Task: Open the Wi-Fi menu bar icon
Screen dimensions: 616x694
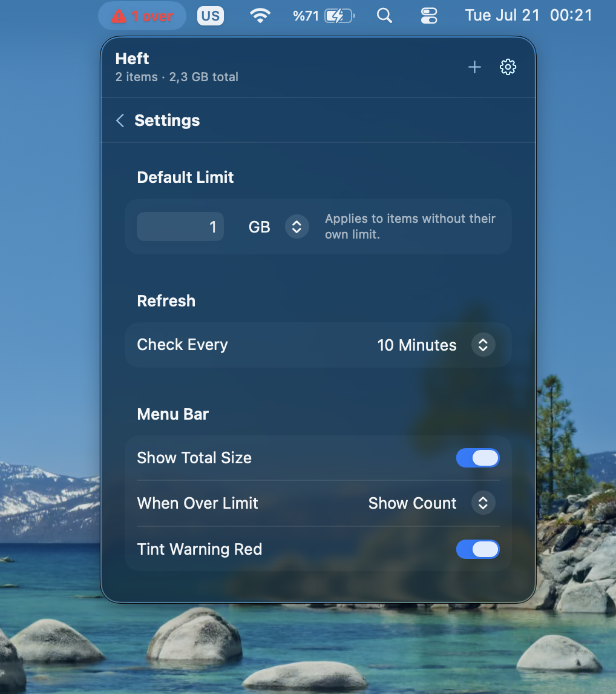Action: point(260,16)
